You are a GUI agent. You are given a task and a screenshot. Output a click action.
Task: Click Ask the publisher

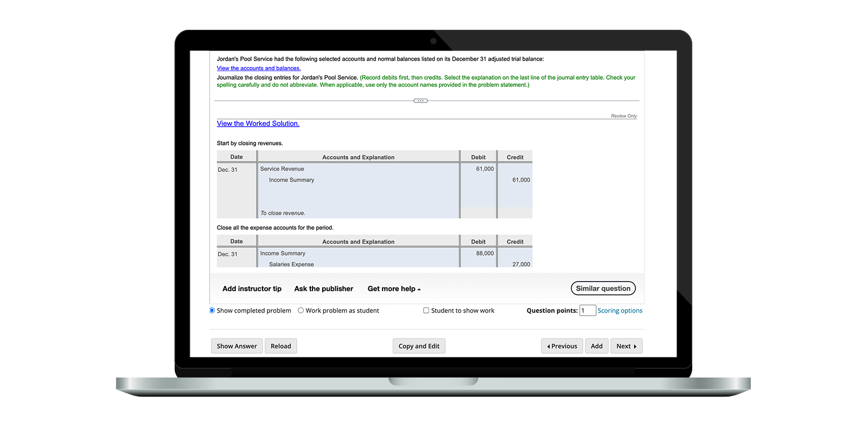point(323,289)
